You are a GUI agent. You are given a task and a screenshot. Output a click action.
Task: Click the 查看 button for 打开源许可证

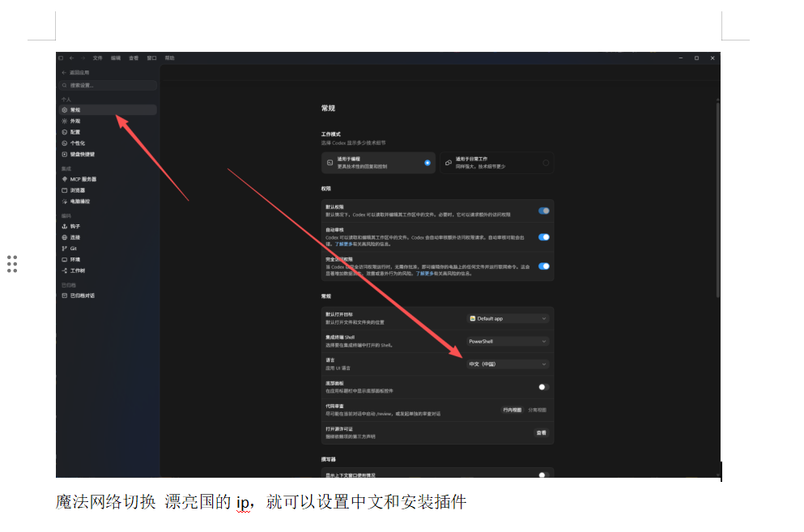click(x=542, y=433)
